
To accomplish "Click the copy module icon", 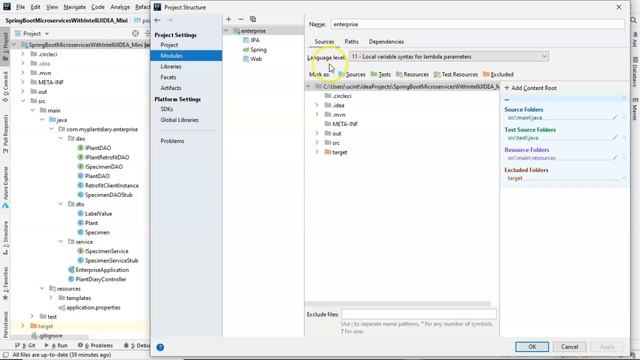I will pos(253,19).
